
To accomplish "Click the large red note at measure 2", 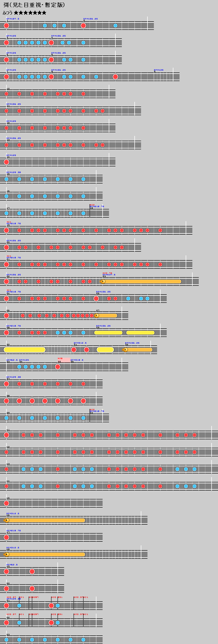I will click(x=83, y=26).
